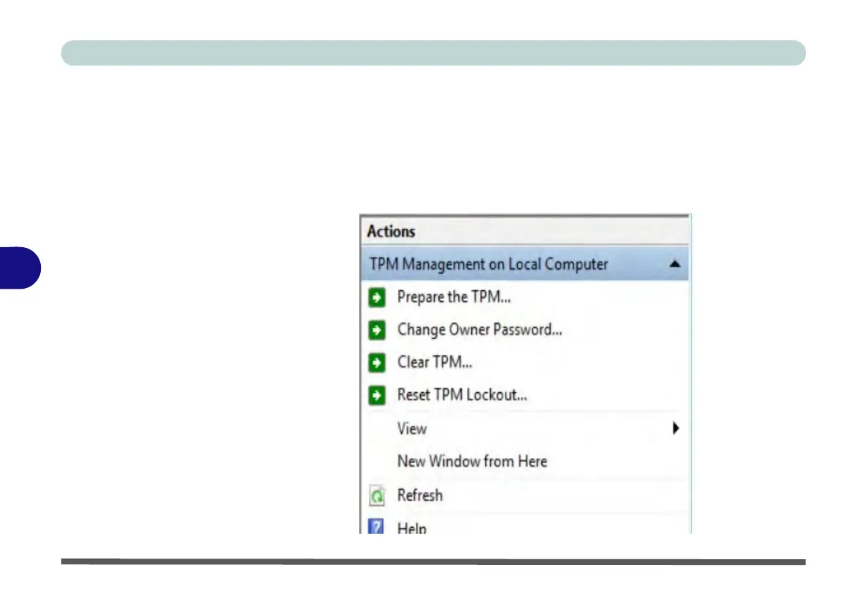Choose New Window from Here
This screenshot has width=868, height=611.
pyautogui.click(x=472, y=462)
